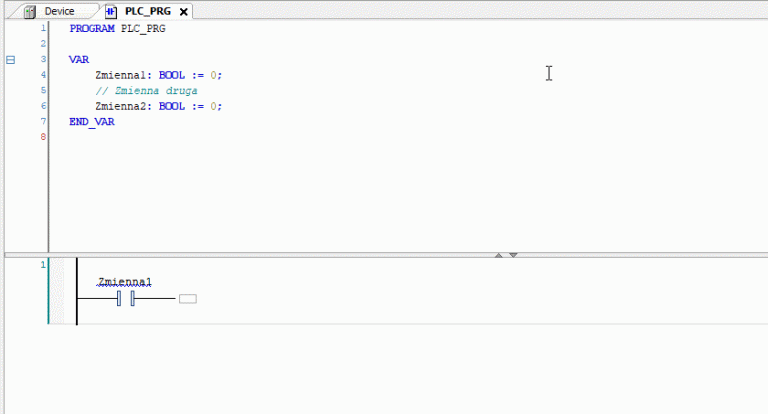Image resolution: width=768 pixels, height=414 pixels.
Task: Select ladder network number 1
Action: (x=42, y=265)
